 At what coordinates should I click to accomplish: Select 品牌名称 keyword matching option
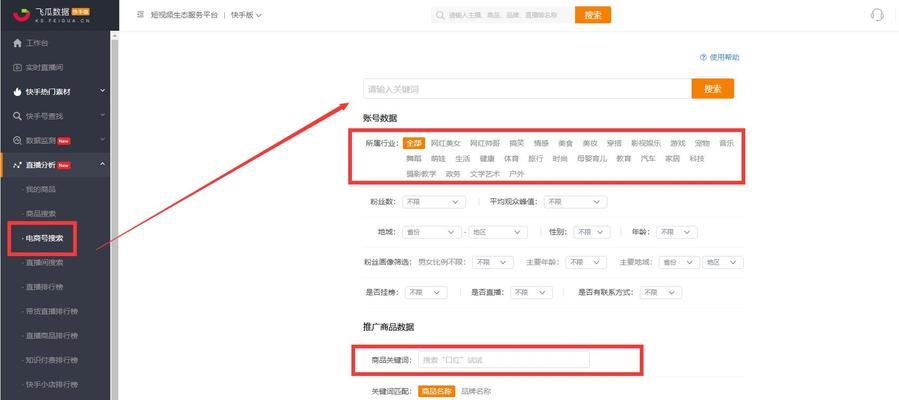tap(476, 391)
